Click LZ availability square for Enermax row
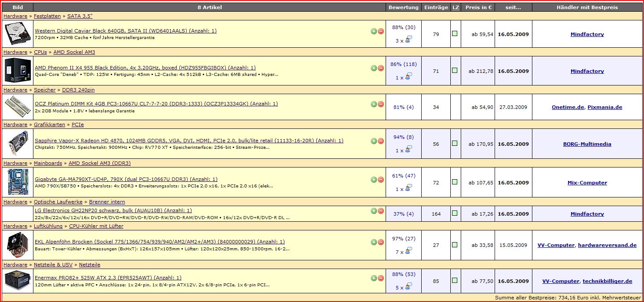Image resolution: width=644 pixels, height=302 pixels. [455, 280]
